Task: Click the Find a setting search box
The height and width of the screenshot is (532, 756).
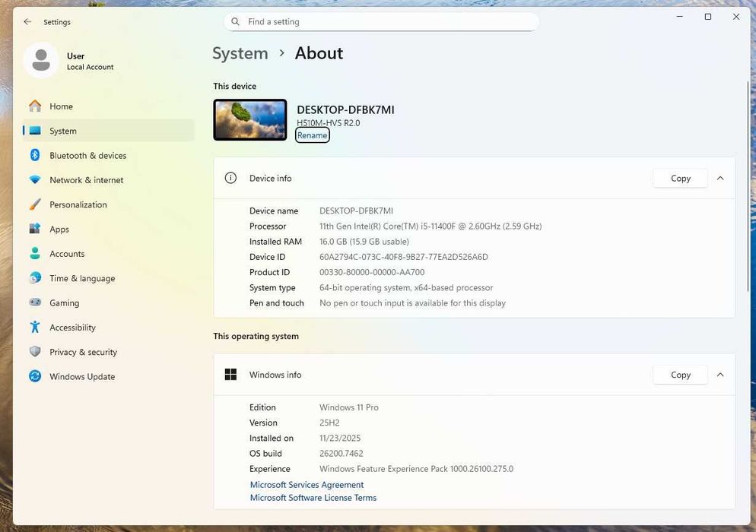Action: coord(381,22)
